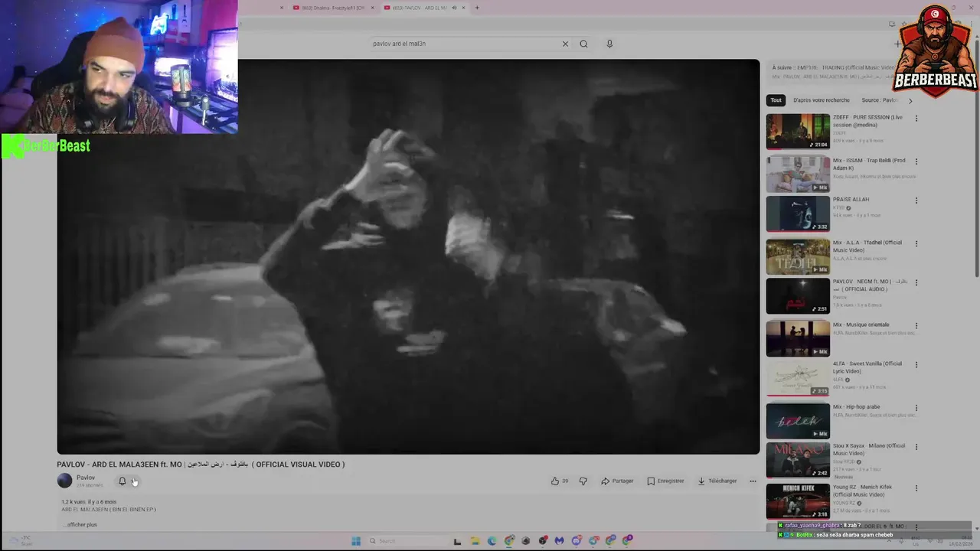Open a new browser tab with plus
Viewport: 980px width, 551px height.
click(476, 8)
